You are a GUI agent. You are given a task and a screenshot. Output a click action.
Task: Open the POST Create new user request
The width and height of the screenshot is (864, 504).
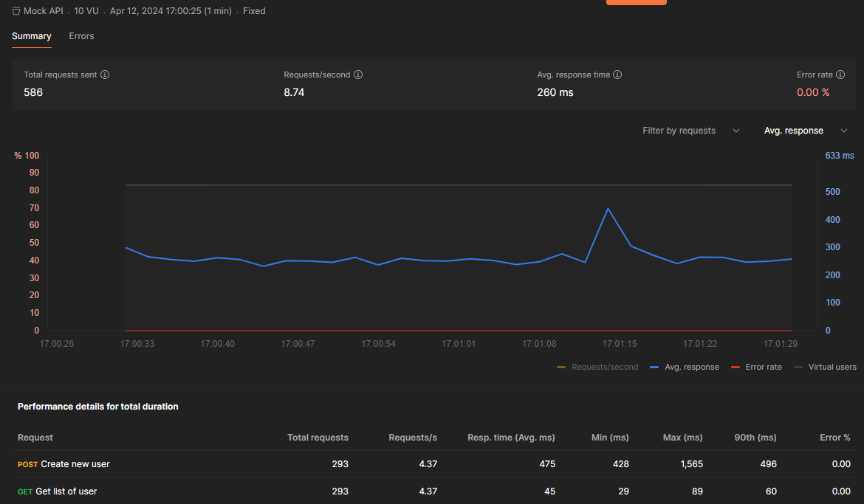coord(75,464)
